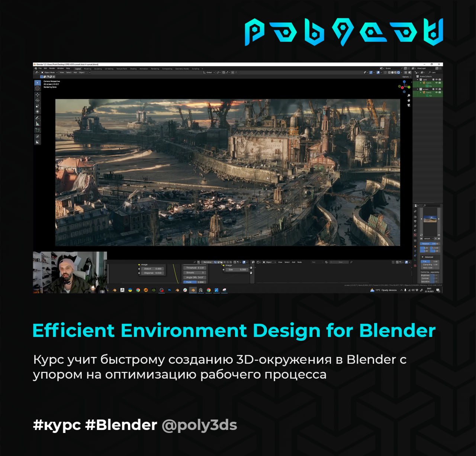This screenshot has width=476, height=456.
Task: Switch viewport shading to Solid
Action: (392, 73)
